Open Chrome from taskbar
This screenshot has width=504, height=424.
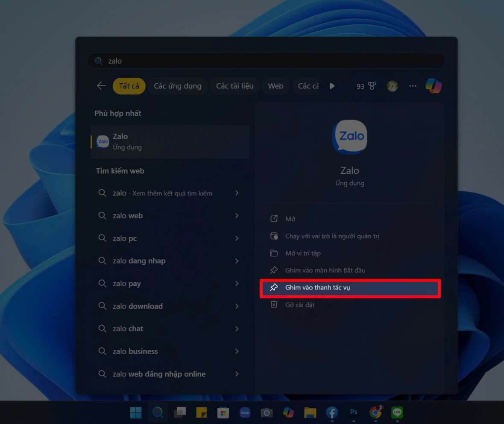pos(375,412)
